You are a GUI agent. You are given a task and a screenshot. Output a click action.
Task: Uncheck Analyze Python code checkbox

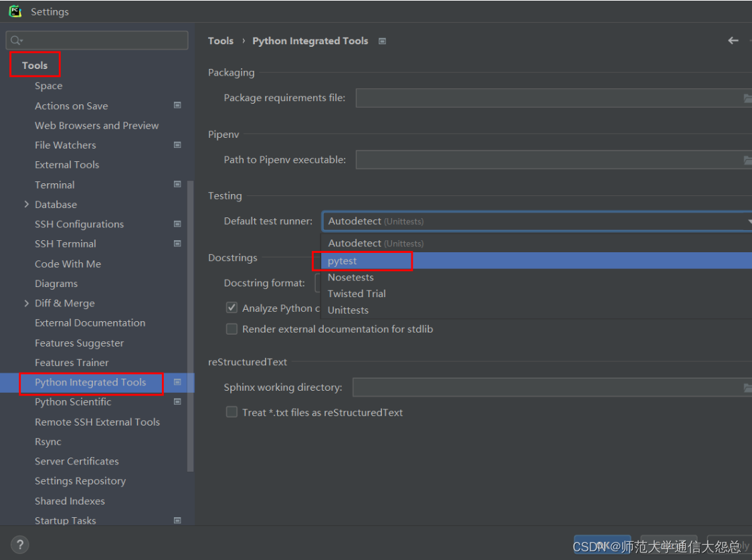[231, 308]
